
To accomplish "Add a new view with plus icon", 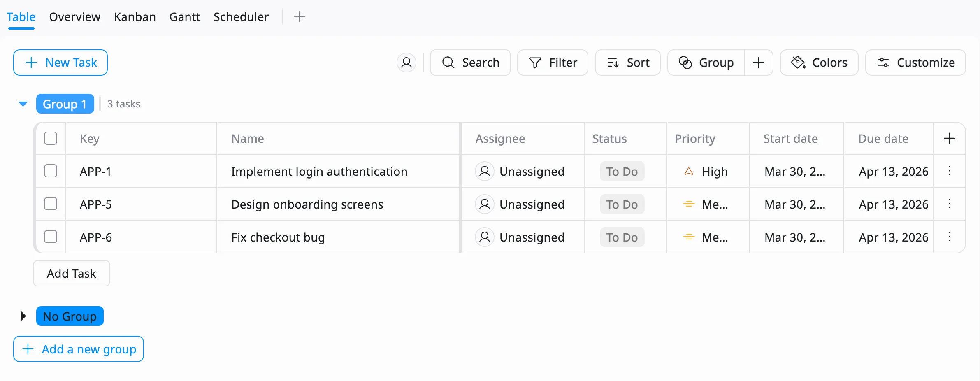I will pos(300,16).
